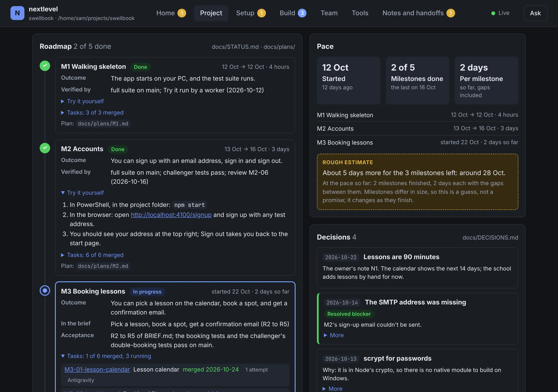
Task: Click the docs/plans/M1.md plan path
Action: coord(103,124)
